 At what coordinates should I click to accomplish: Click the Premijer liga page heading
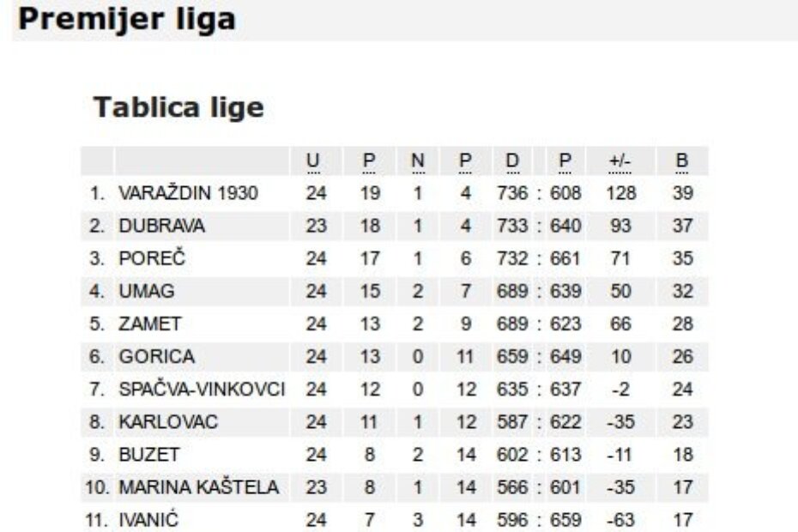tap(127, 20)
